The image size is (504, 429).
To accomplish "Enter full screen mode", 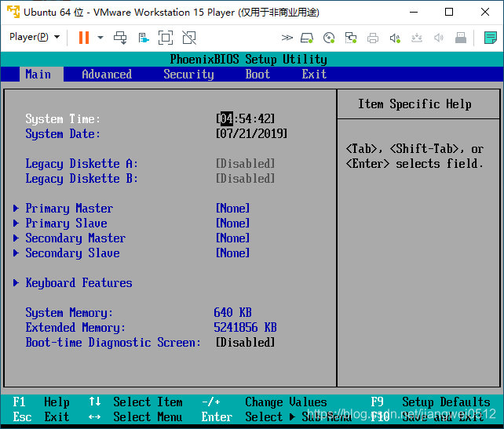I will 166,38.
